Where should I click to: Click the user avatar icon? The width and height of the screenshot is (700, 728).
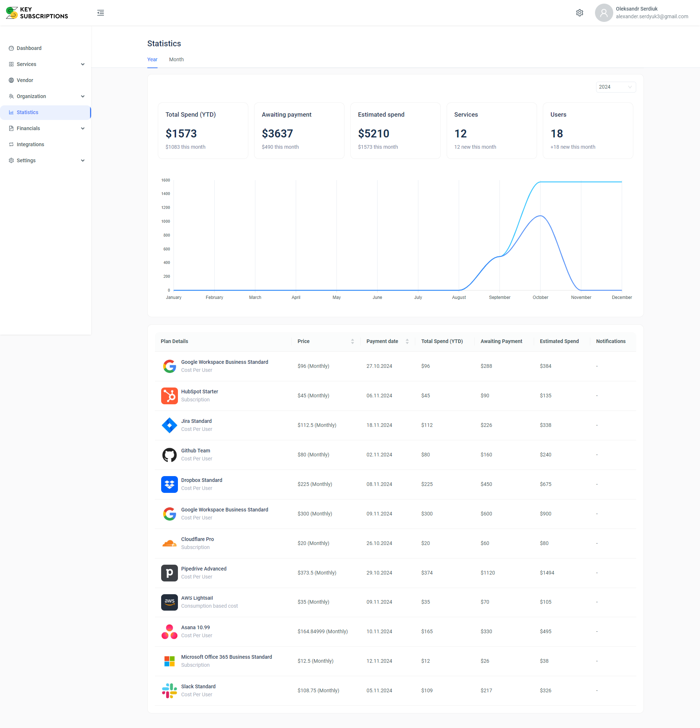[x=604, y=13]
